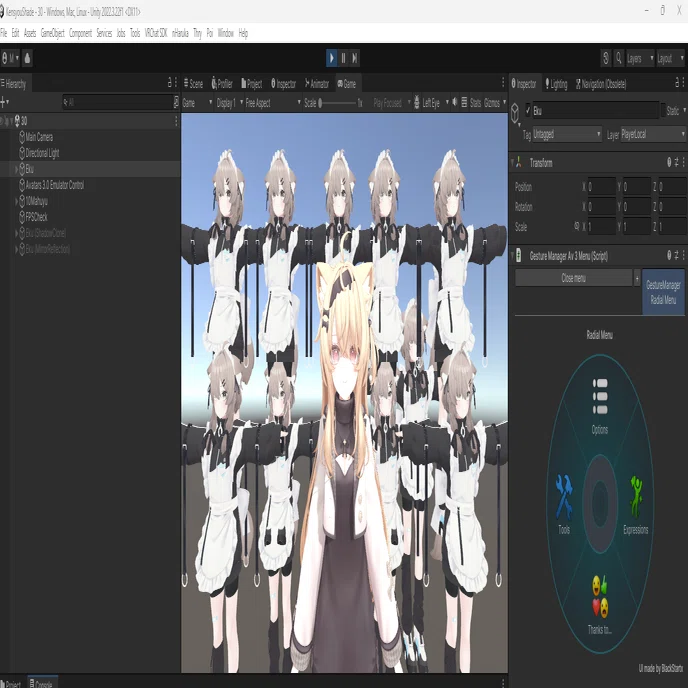
Task: Open the Component menu
Action: [80, 33]
